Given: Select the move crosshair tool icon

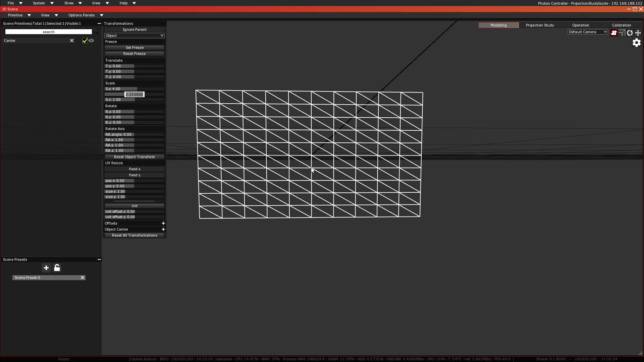Looking at the screenshot, I should [638, 33].
